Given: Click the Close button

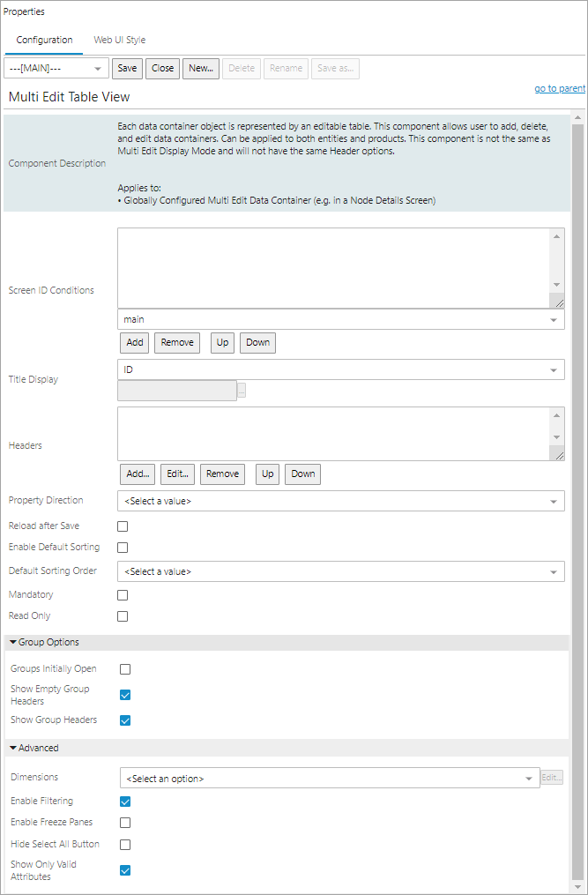Looking at the screenshot, I should pos(162,68).
